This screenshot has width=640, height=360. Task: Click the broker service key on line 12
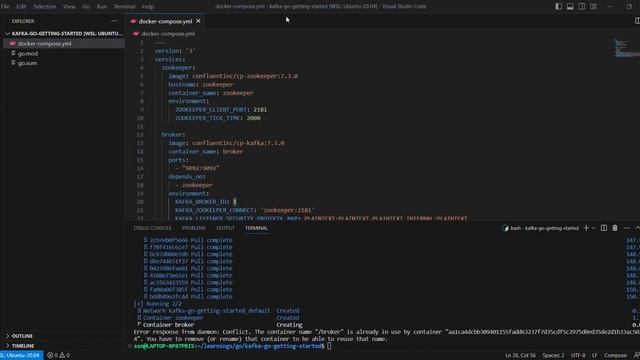(x=173, y=135)
